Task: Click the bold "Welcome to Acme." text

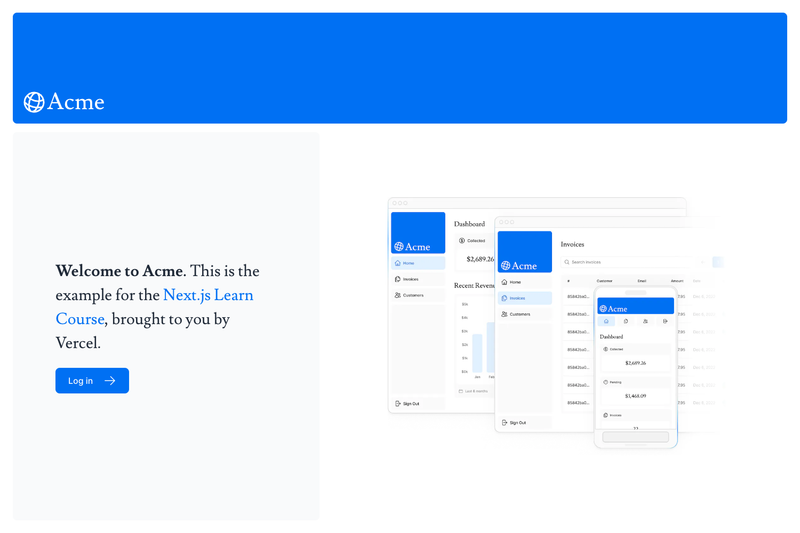Action: [x=120, y=271]
